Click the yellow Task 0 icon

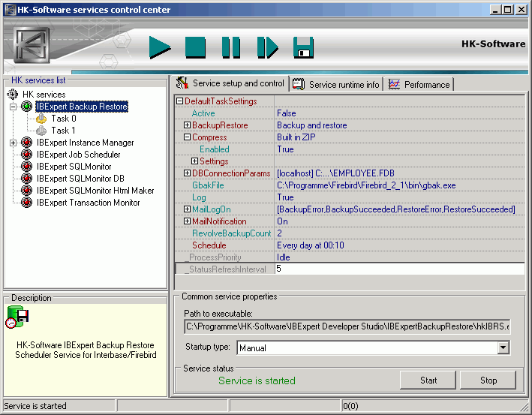41,119
